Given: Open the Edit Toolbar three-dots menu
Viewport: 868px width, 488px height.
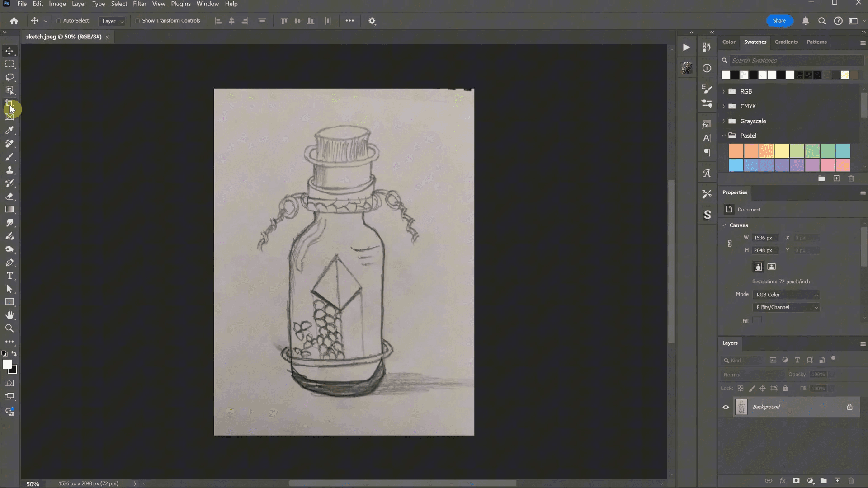Looking at the screenshot, I should coord(9,342).
